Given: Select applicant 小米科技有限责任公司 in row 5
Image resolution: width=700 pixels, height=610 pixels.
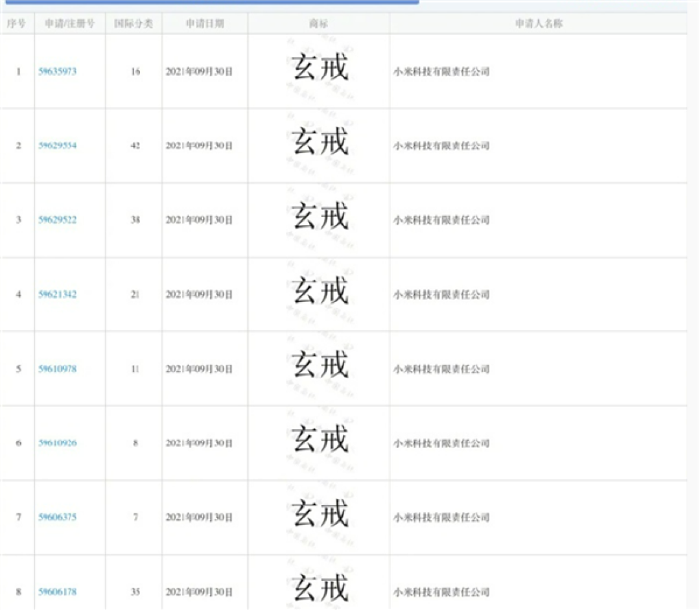Looking at the screenshot, I should click(441, 369).
